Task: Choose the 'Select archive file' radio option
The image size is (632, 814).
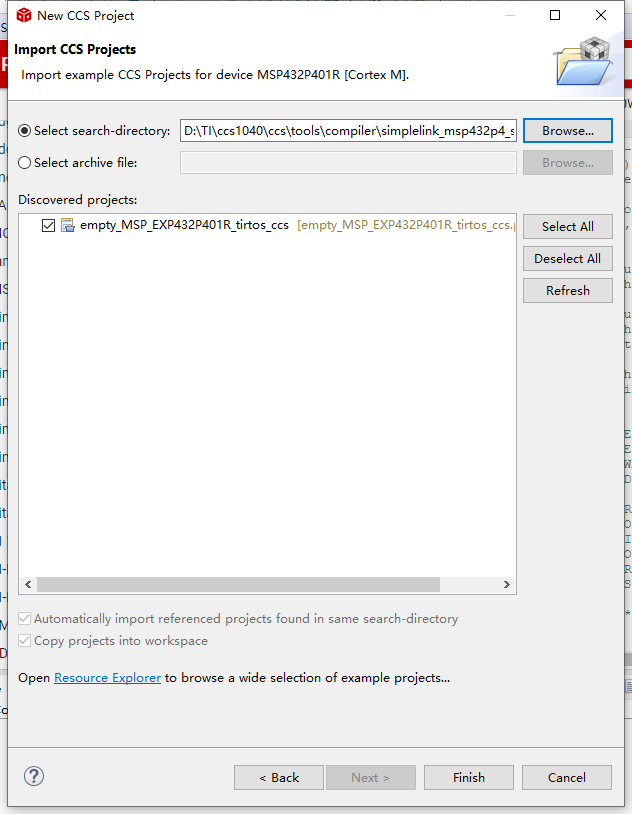Action: point(24,162)
